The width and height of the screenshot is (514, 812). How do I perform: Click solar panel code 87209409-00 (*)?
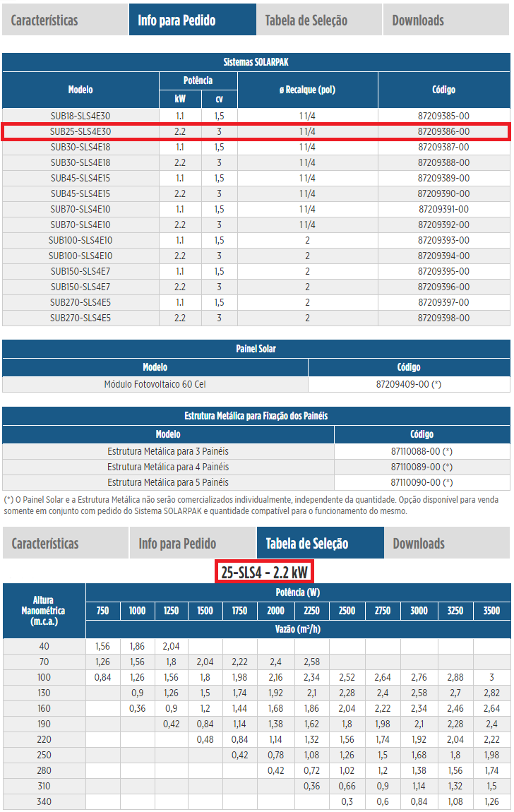[x=408, y=384]
